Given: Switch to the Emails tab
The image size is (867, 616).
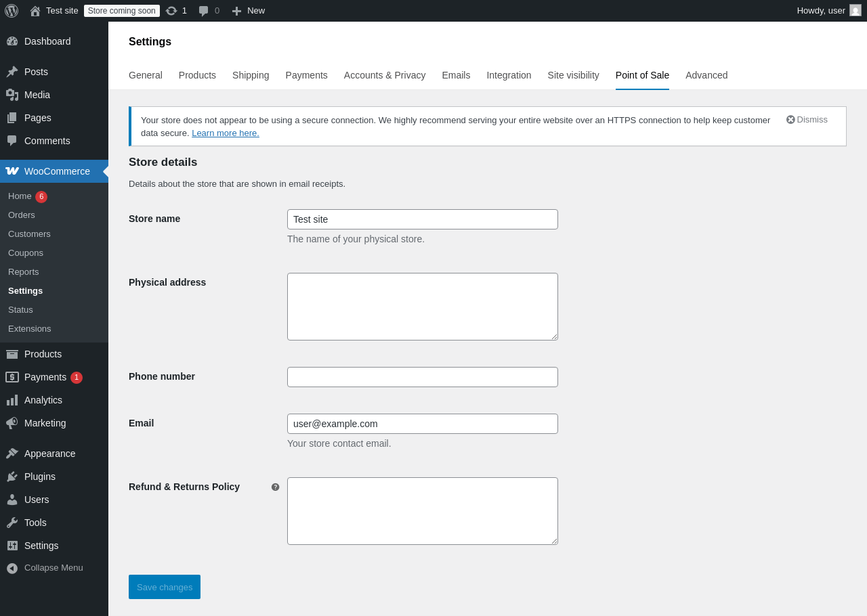Looking at the screenshot, I should click(456, 75).
